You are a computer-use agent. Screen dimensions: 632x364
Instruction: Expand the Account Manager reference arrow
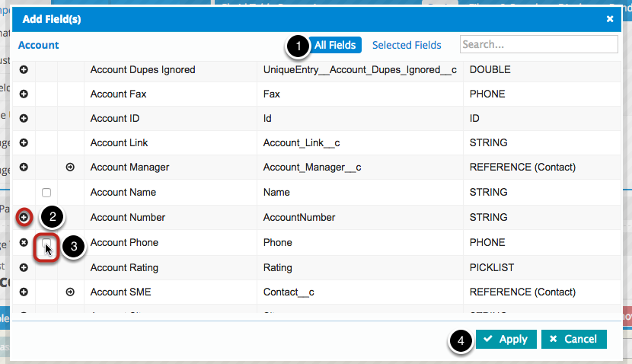[70, 167]
